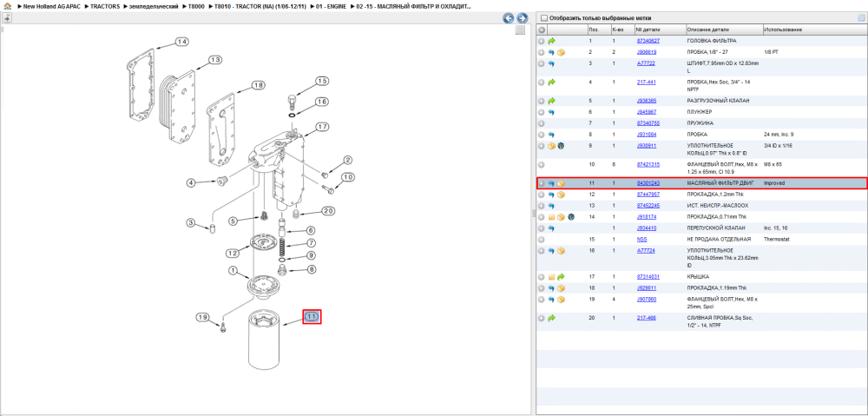Select callout 19 on the diagram
Viewport: 868px width, 416px height.
point(203,317)
